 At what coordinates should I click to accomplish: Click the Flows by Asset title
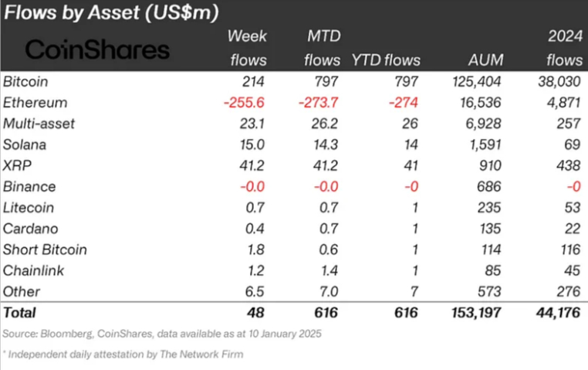click(x=110, y=13)
